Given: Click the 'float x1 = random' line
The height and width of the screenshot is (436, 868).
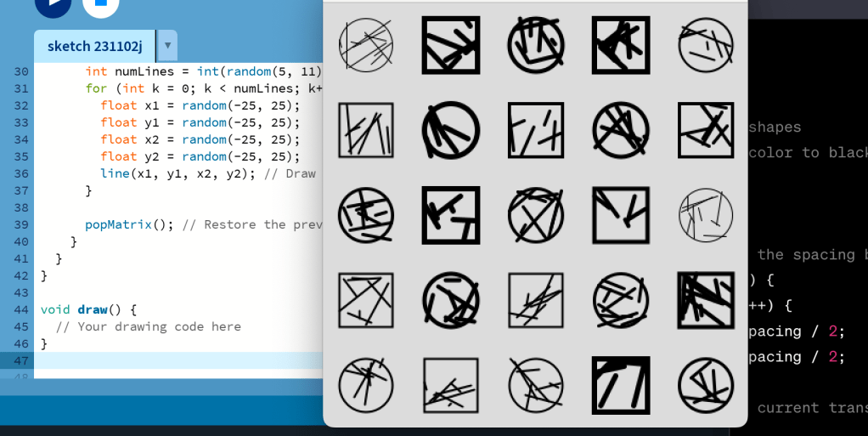Looking at the screenshot, I should click(200, 105).
